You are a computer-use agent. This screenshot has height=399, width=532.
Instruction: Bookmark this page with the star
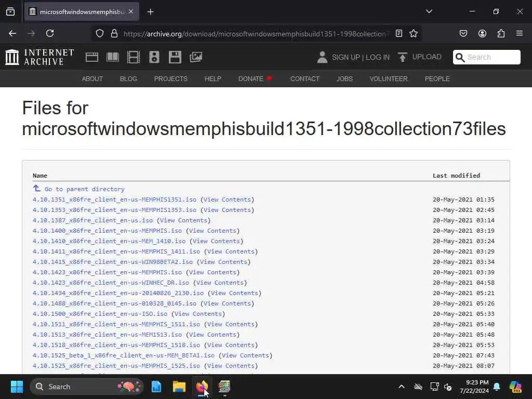pyautogui.click(x=413, y=33)
